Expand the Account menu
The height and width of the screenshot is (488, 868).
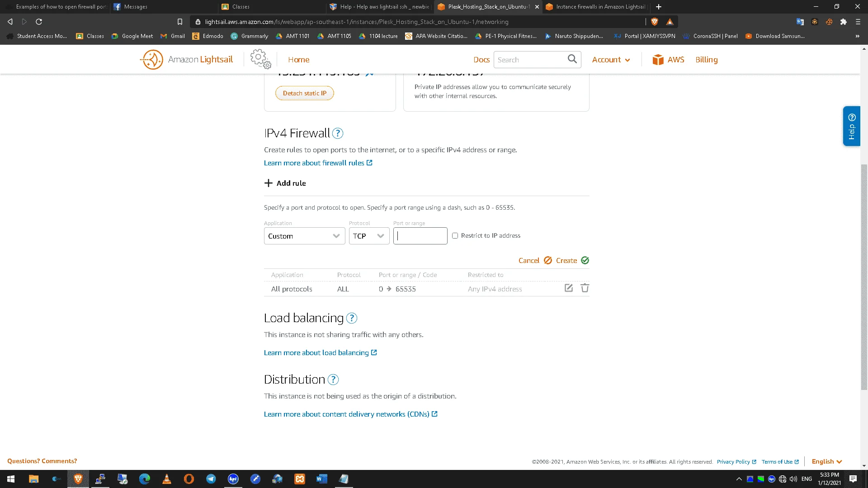coord(611,60)
